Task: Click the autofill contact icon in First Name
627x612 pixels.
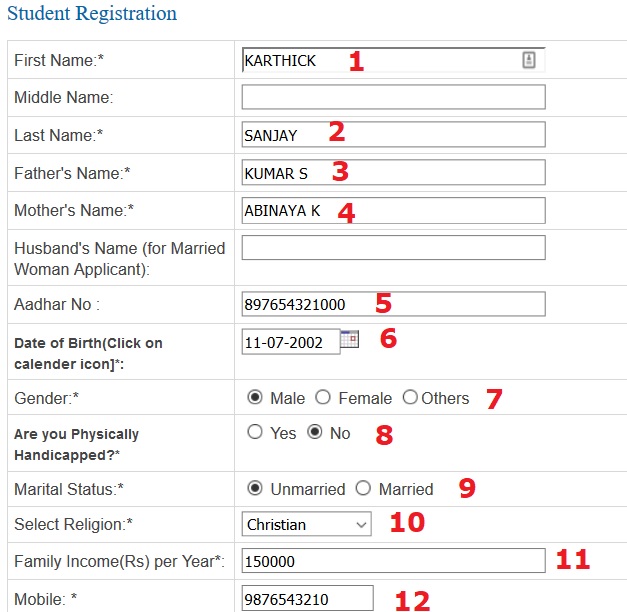Action: (529, 60)
